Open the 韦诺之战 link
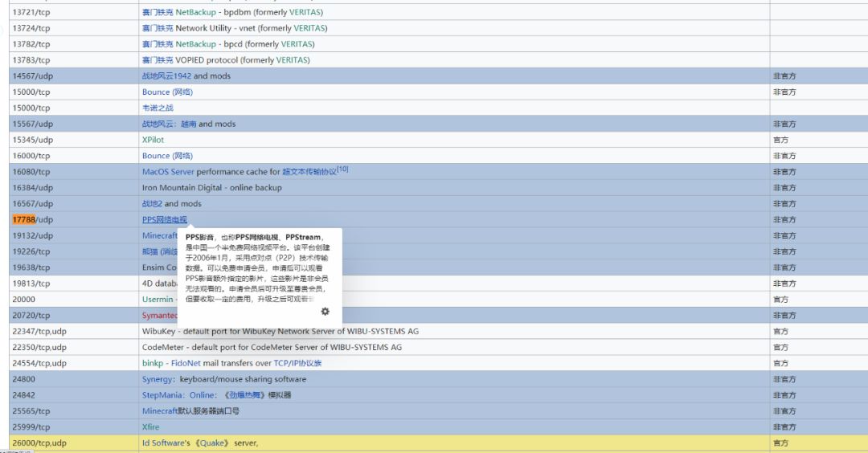Viewport: 868px width, 453px height. pos(158,108)
